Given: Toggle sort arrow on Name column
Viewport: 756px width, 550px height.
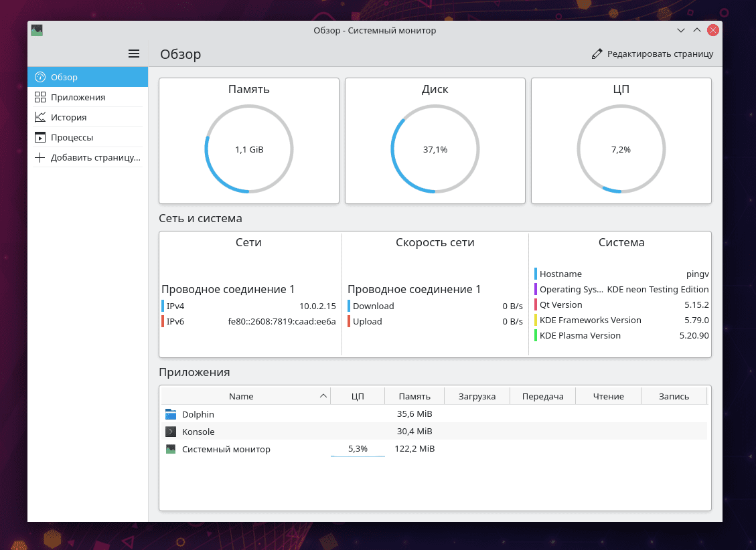Looking at the screenshot, I should pyautogui.click(x=324, y=396).
